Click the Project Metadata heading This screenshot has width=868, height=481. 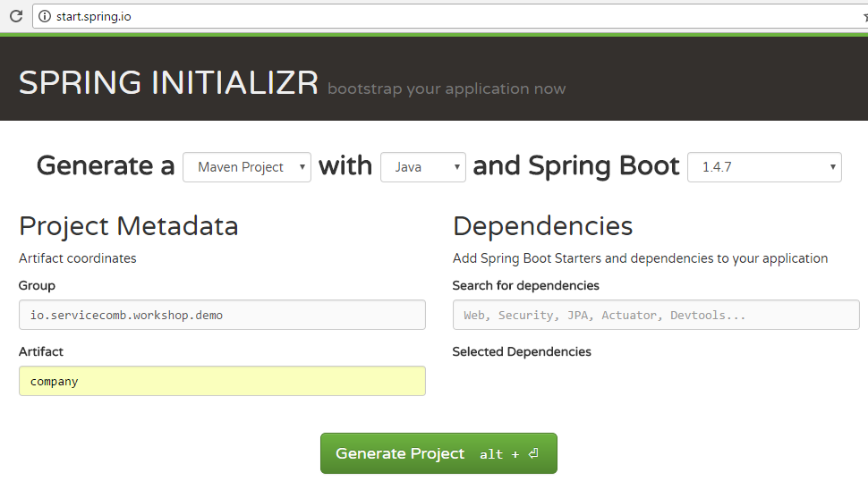point(129,226)
